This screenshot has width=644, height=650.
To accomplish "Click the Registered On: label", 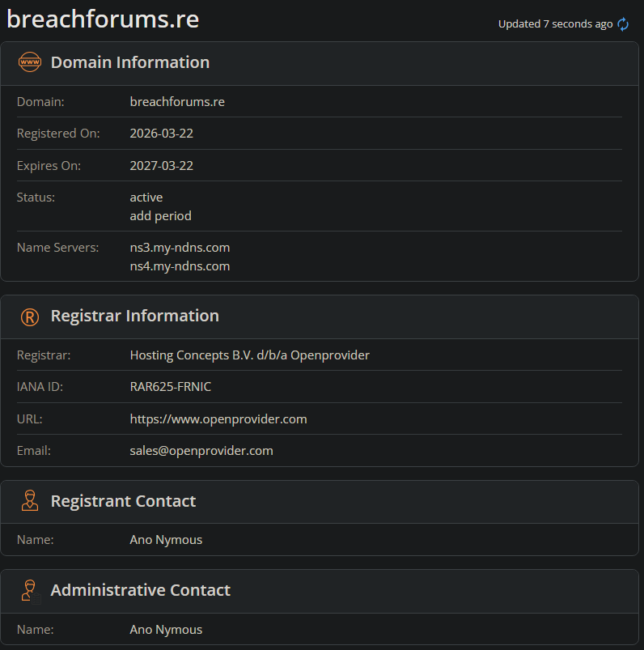I will 58,134.
